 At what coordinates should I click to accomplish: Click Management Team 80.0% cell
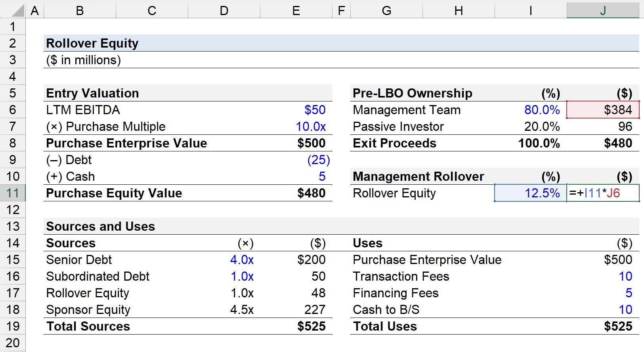coord(531,110)
